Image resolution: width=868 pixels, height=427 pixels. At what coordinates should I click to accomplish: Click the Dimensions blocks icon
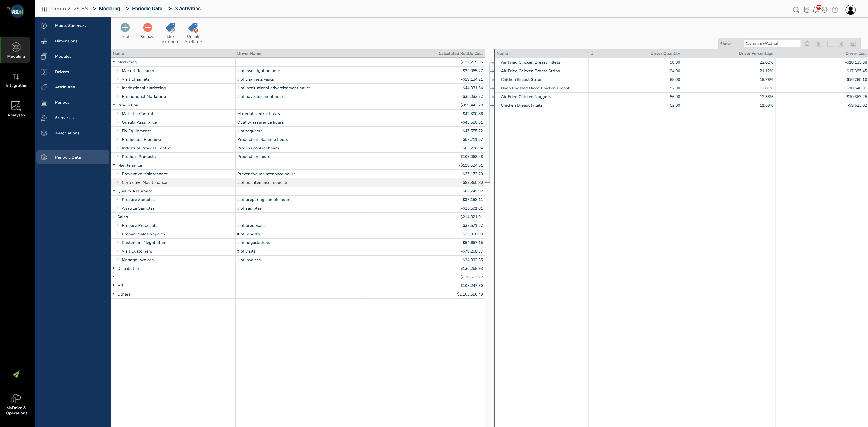[x=44, y=41]
